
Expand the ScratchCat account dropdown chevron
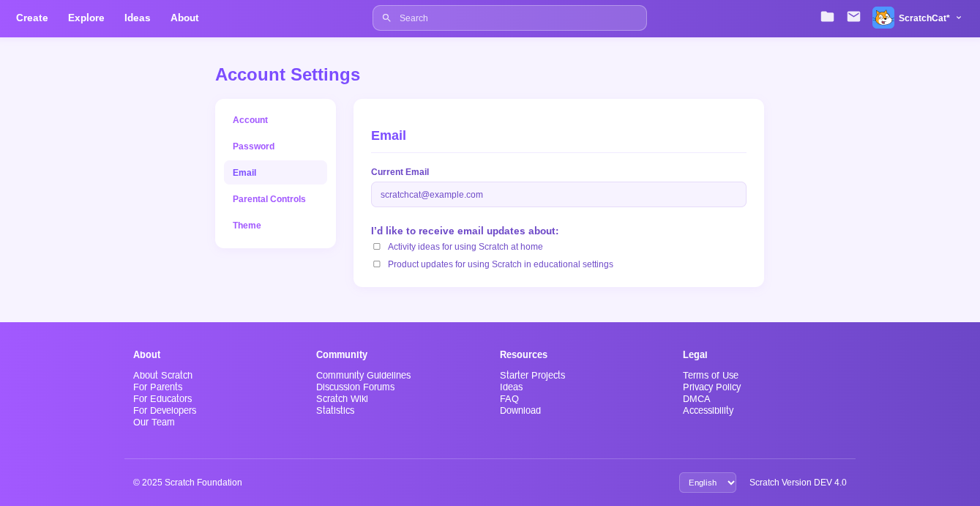pos(959,18)
